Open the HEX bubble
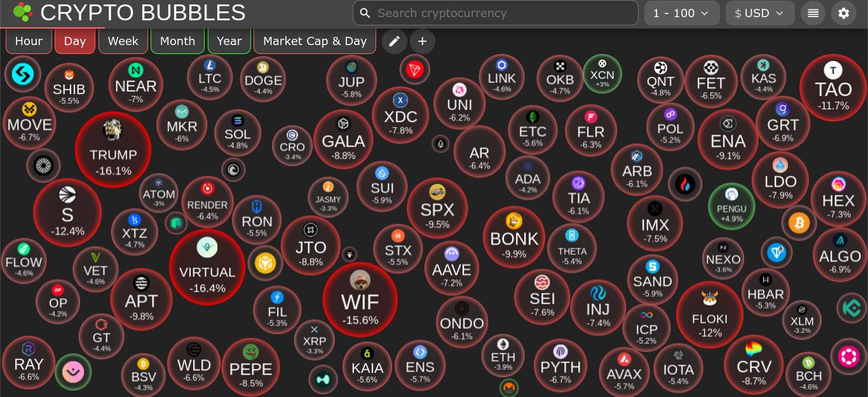 click(839, 199)
